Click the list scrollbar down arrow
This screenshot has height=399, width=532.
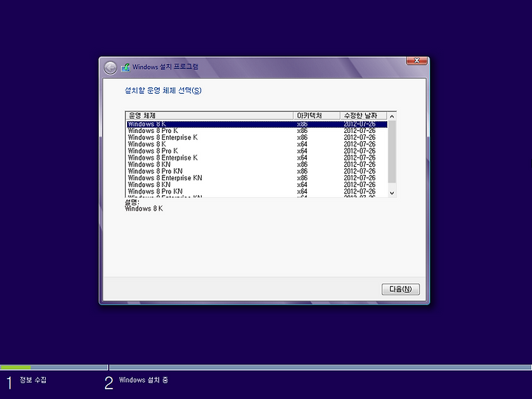(x=392, y=193)
